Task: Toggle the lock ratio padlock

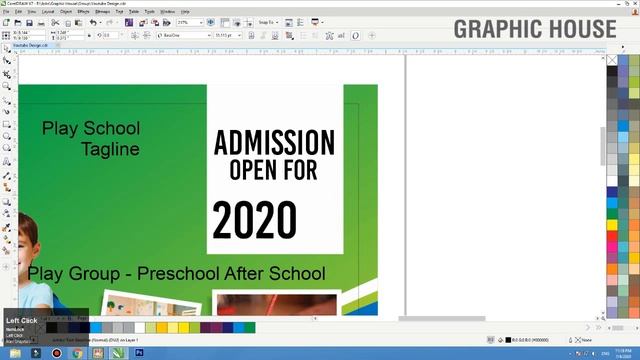Action: click(89, 36)
